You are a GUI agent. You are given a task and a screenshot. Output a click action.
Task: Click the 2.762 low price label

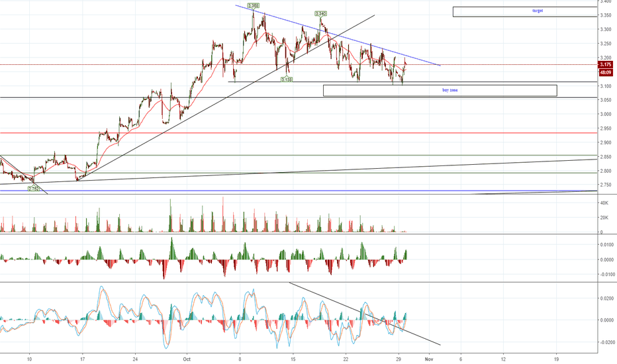point(34,189)
